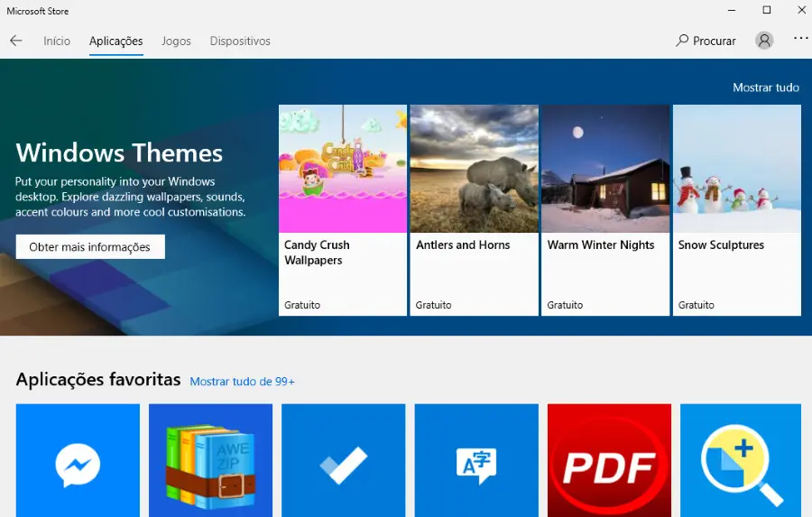Click Gratuito under Warm Winter Nights
This screenshot has height=517, width=812.
pos(565,305)
